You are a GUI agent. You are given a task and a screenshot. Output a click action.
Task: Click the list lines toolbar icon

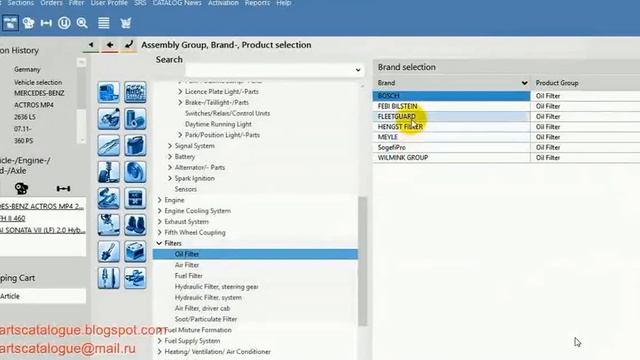tap(104, 23)
